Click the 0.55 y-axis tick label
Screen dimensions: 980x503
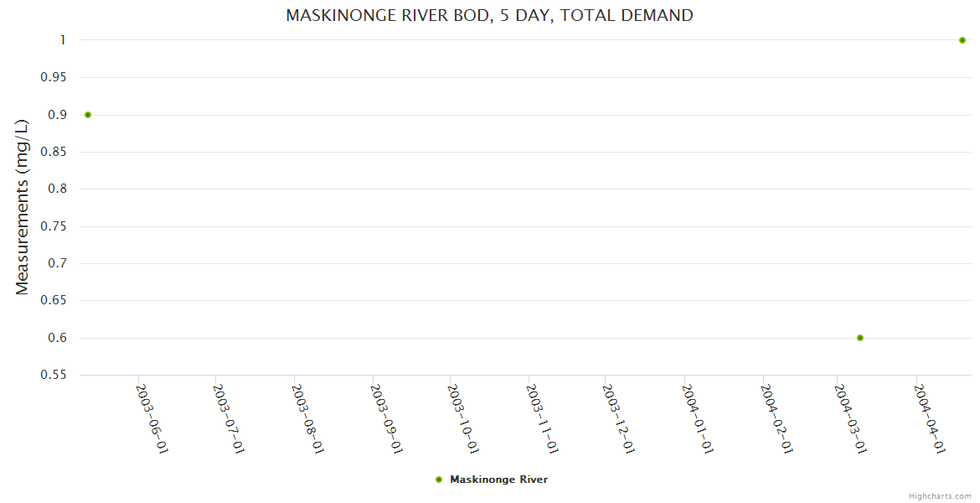pos(53,376)
